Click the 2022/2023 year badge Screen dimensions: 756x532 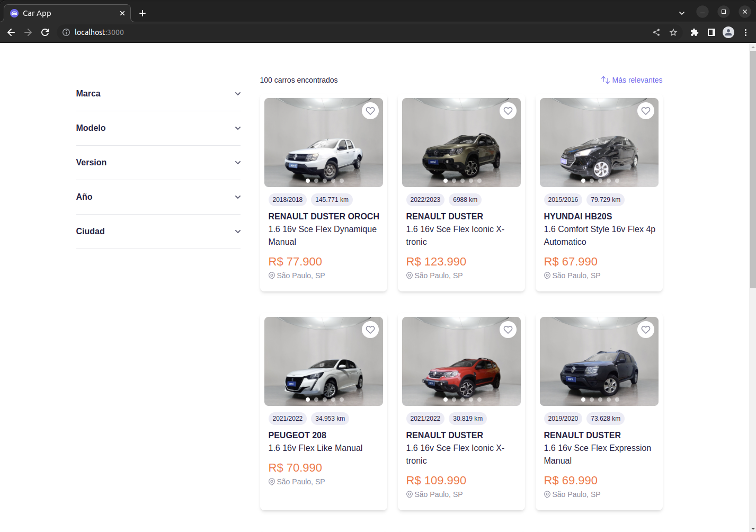point(425,200)
